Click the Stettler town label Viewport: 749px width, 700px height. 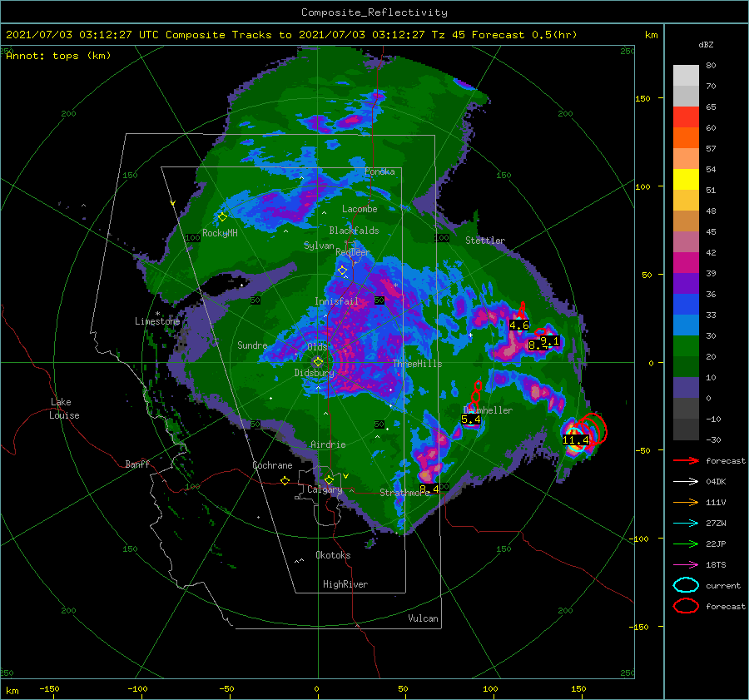click(x=485, y=241)
